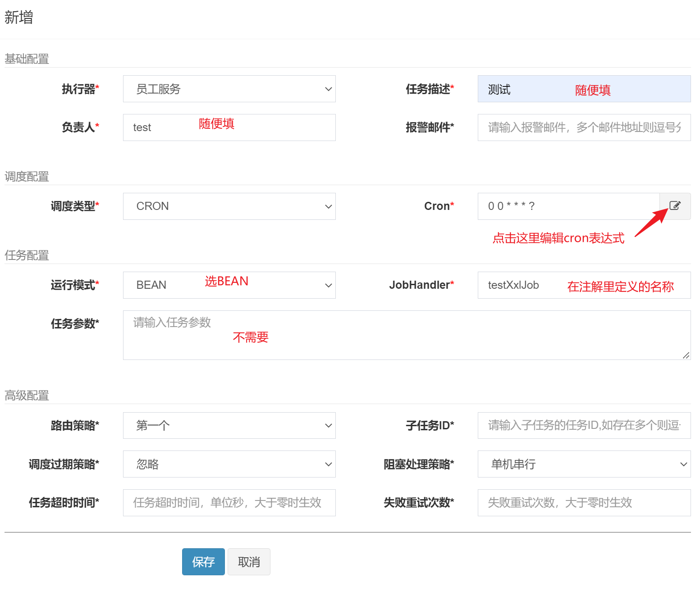Click the 取消 cancel button

click(249, 561)
